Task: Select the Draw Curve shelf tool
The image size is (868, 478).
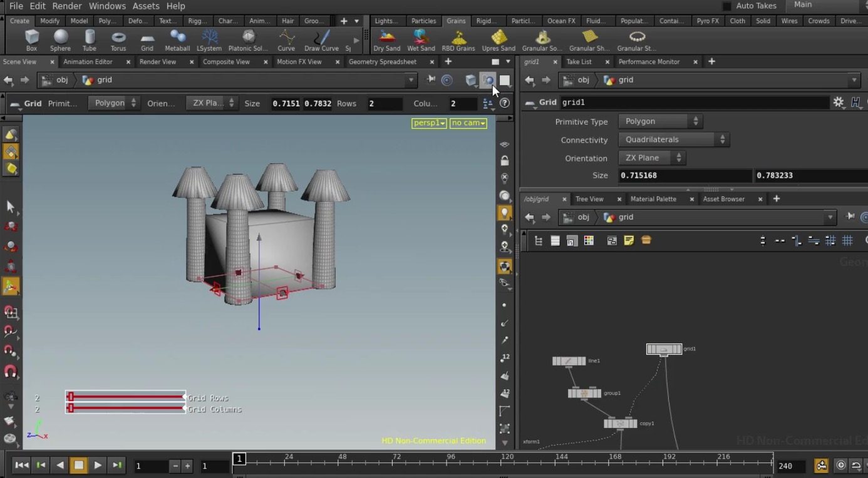Action: pos(321,40)
